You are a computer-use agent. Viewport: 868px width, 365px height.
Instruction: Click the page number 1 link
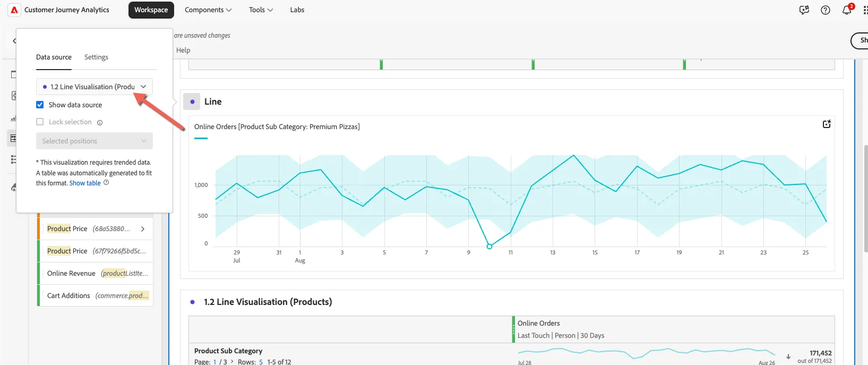click(214, 362)
